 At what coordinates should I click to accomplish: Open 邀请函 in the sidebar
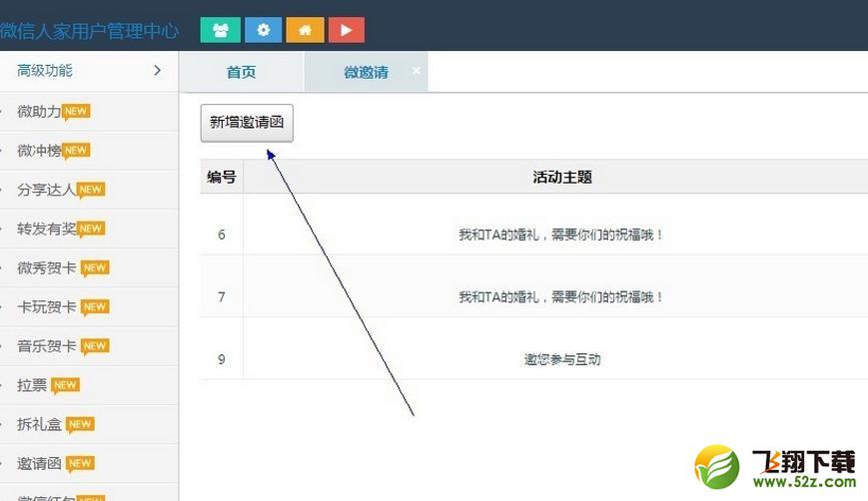tap(39, 463)
